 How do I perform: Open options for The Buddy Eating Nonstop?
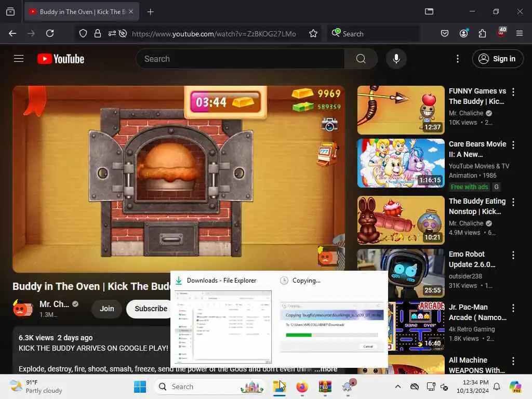click(x=513, y=202)
